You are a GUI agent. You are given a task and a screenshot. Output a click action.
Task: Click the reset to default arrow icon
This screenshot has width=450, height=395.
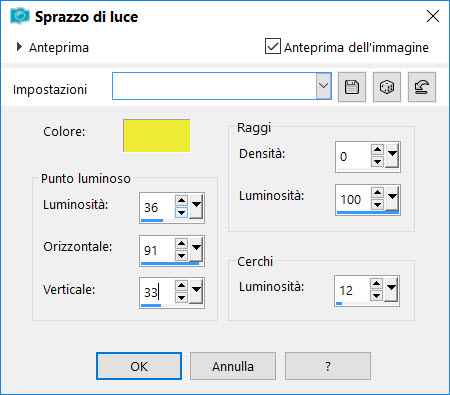click(x=422, y=87)
